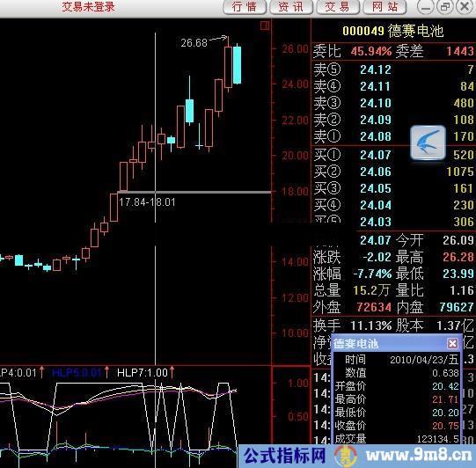Select buy five price 24.03
Viewport: 476px width, 468px height.
coord(376,222)
